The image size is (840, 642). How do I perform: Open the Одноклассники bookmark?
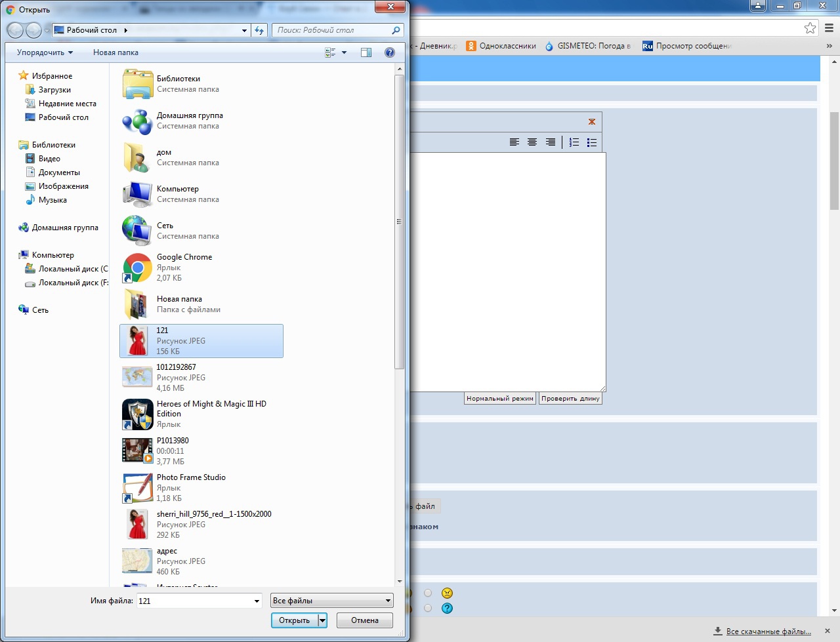point(501,46)
